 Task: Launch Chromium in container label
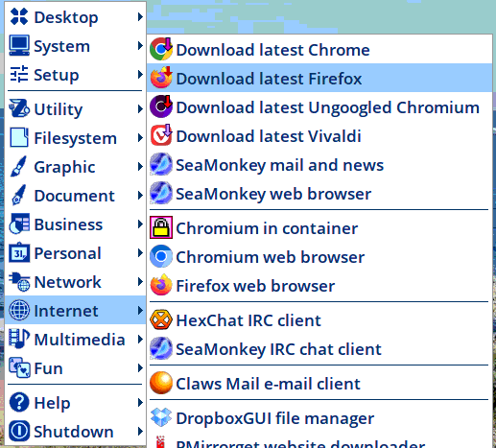click(267, 228)
